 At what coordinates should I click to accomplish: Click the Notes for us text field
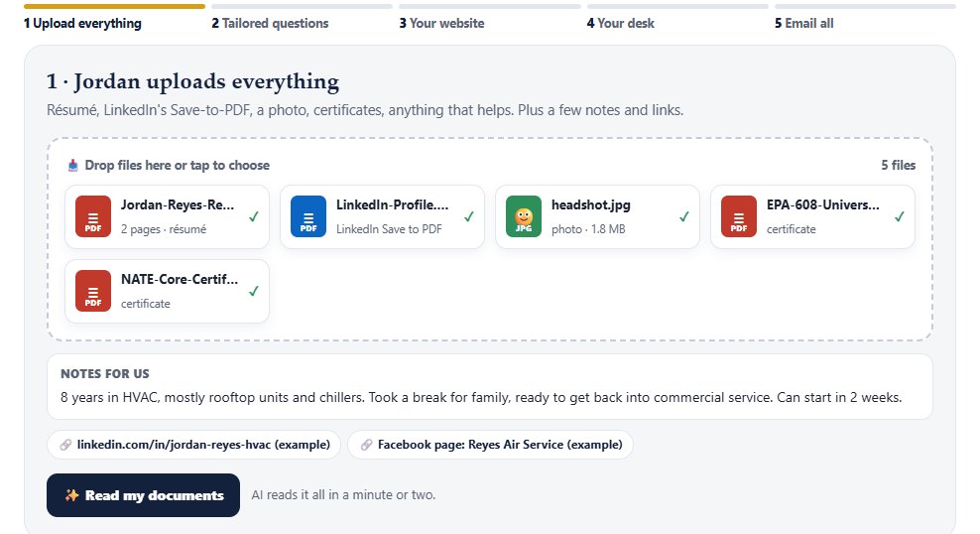(x=490, y=387)
